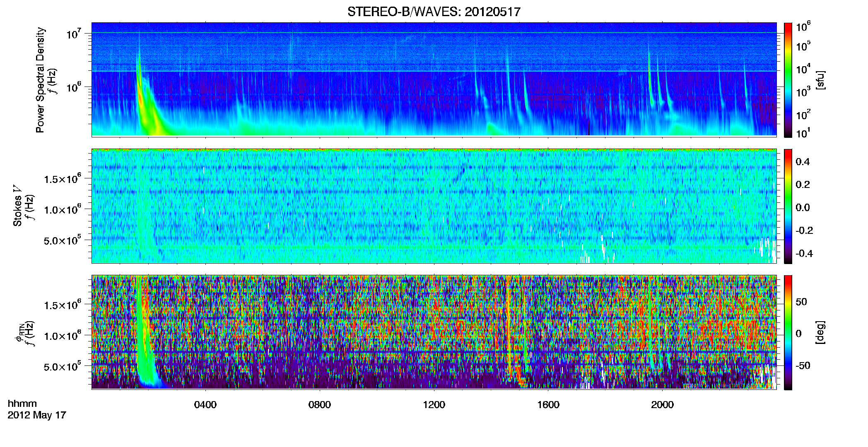Screen dimensions: 868x447
Task: Click the 0.4 label on Stokes V colorbar
Action: (803, 162)
